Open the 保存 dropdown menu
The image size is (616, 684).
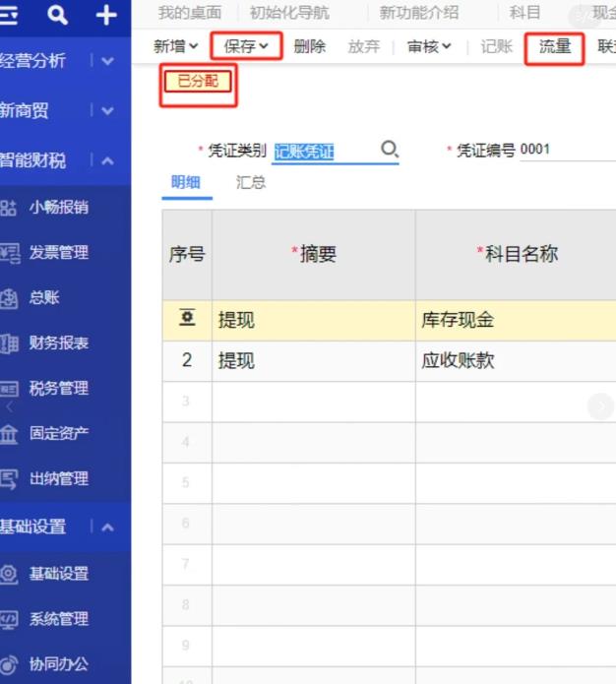point(246,46)
